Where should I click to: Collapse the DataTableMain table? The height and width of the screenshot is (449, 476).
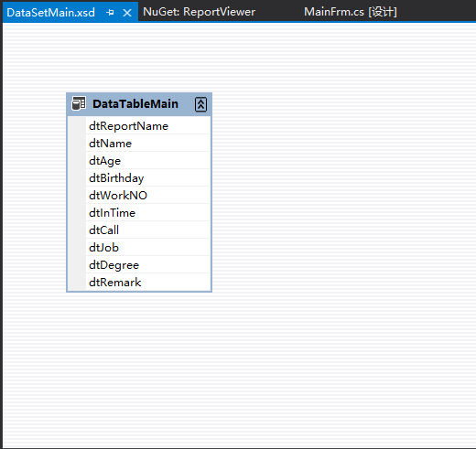[x=200, y=104]
